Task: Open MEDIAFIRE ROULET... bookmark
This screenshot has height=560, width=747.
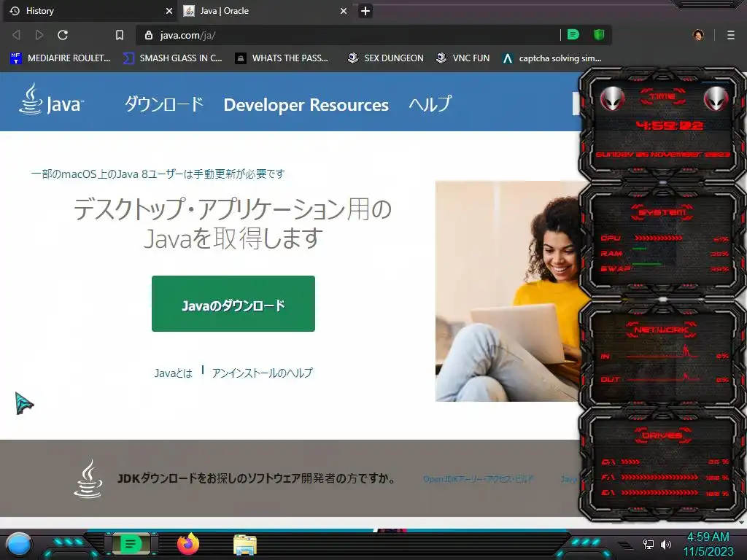Action: pos(61,58)
